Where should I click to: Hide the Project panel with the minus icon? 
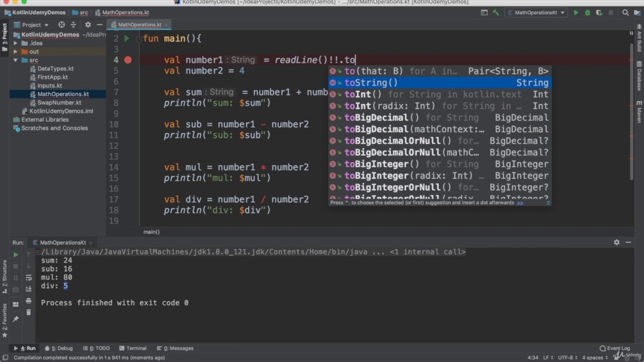click(100, 25)
